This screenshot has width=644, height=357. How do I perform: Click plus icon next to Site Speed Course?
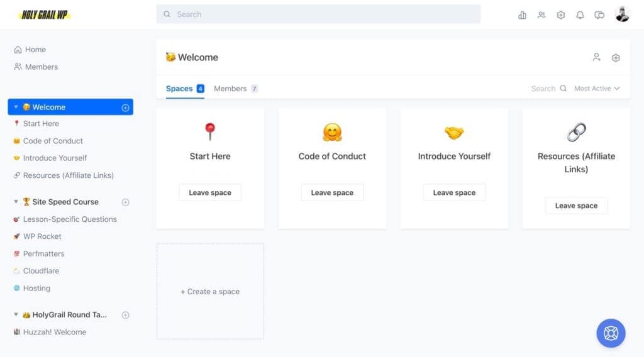[125, 202]
